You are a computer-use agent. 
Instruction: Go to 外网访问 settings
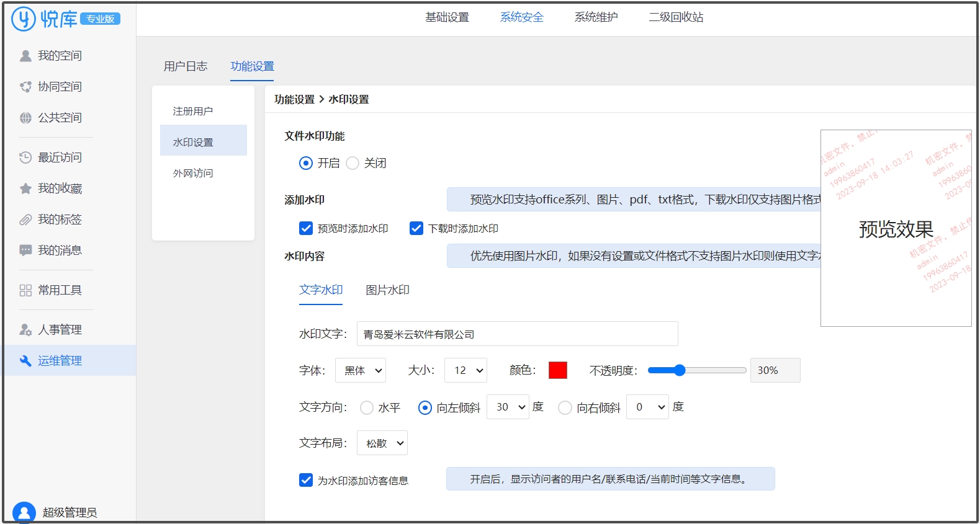pos(193,174)
